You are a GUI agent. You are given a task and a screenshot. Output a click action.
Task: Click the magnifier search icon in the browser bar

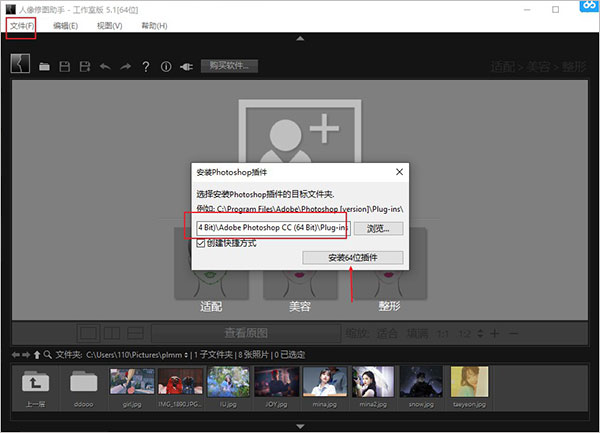tap(47, 355)
